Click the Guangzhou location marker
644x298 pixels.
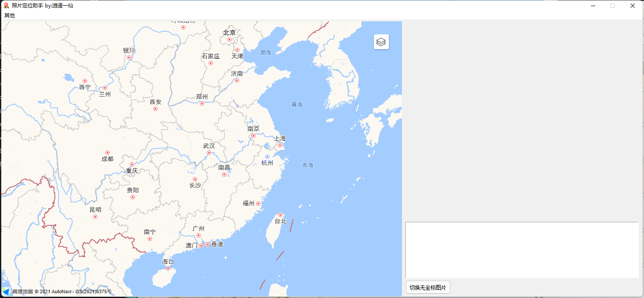coord(199,234)
